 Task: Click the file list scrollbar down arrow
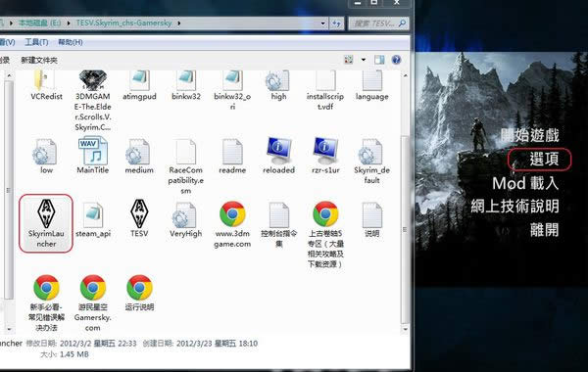point(405,329)
